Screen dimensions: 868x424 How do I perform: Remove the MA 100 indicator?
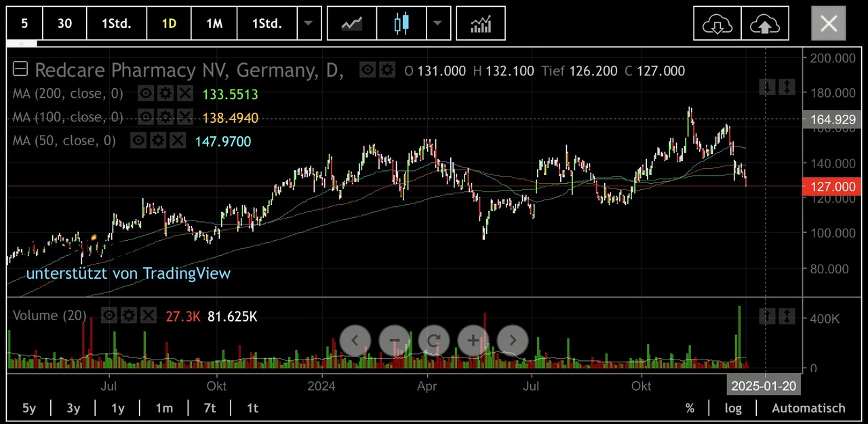(184, 117)
